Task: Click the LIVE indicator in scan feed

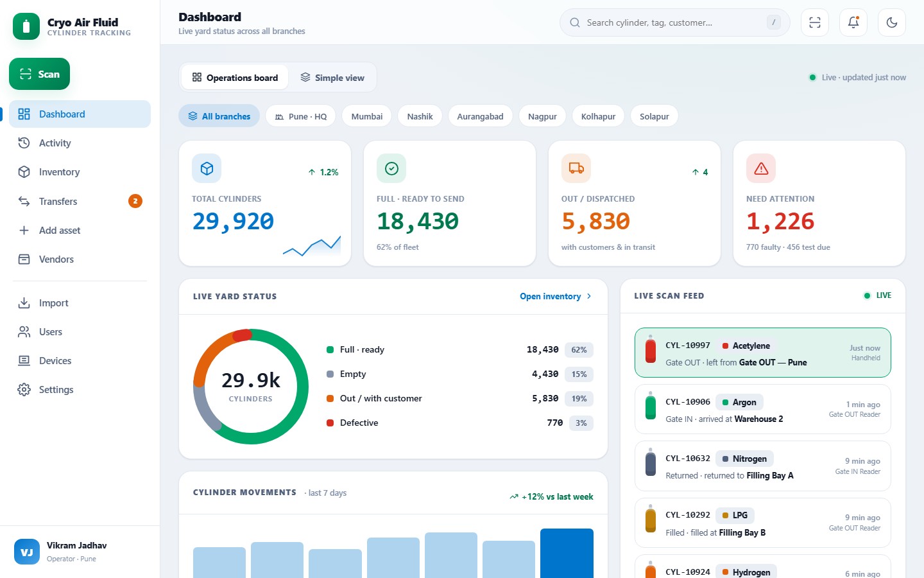Action: (877, 295)
